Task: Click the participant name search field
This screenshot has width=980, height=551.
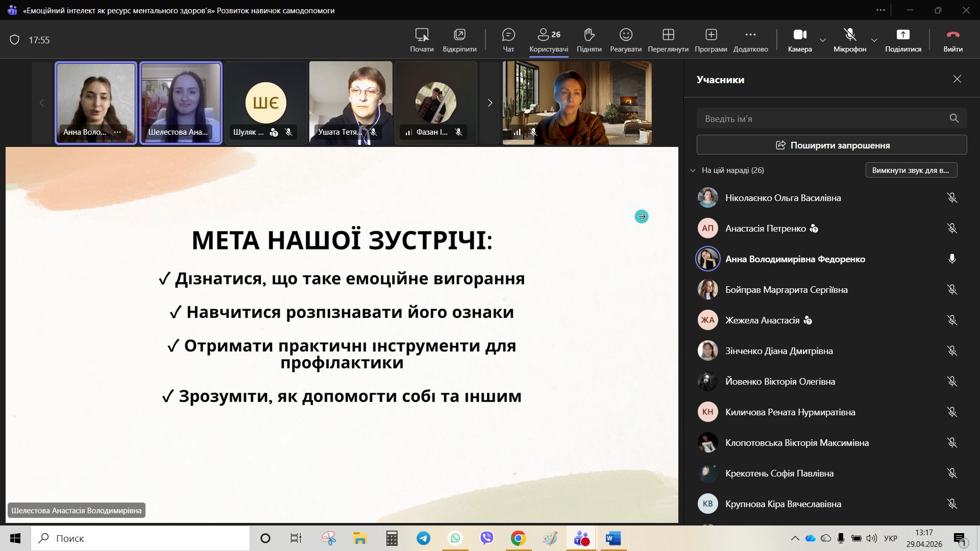Action: [x=822, y=119]
